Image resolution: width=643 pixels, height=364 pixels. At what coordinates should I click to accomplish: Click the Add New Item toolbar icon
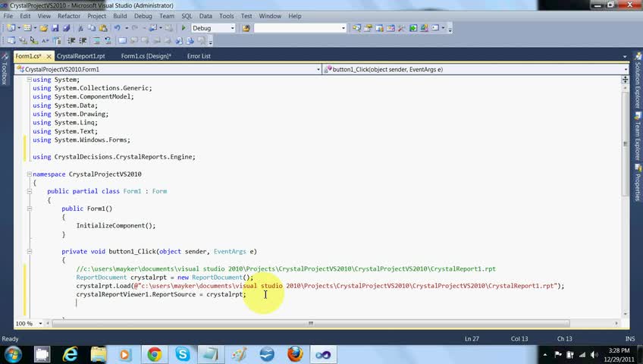27,28
